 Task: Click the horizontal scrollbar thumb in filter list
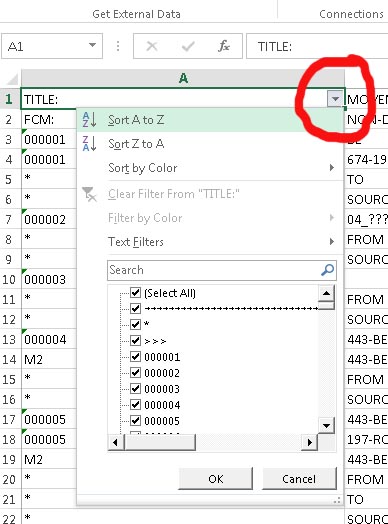click(160, 442)
